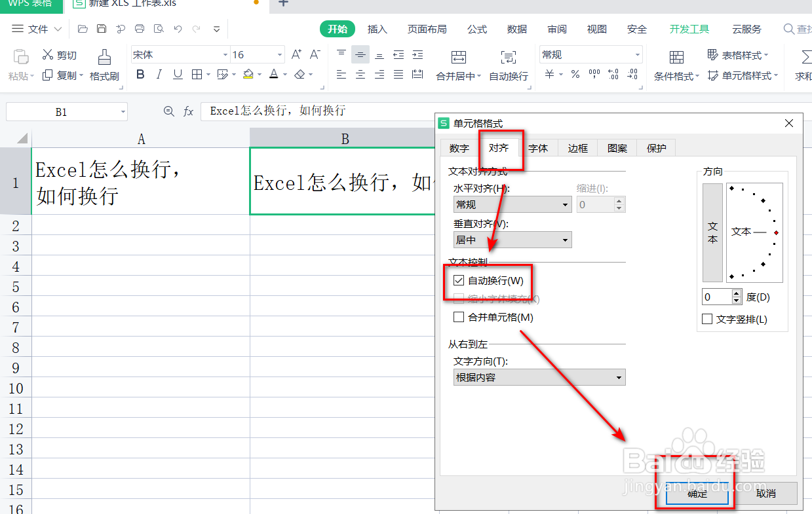
Task: Apply italic formatting
Action: (158, 74)
